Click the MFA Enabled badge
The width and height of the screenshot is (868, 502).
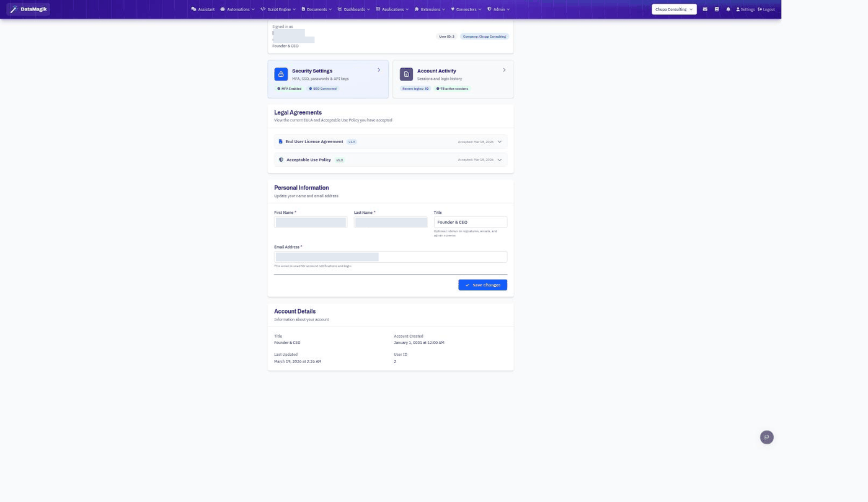(289, 89)
